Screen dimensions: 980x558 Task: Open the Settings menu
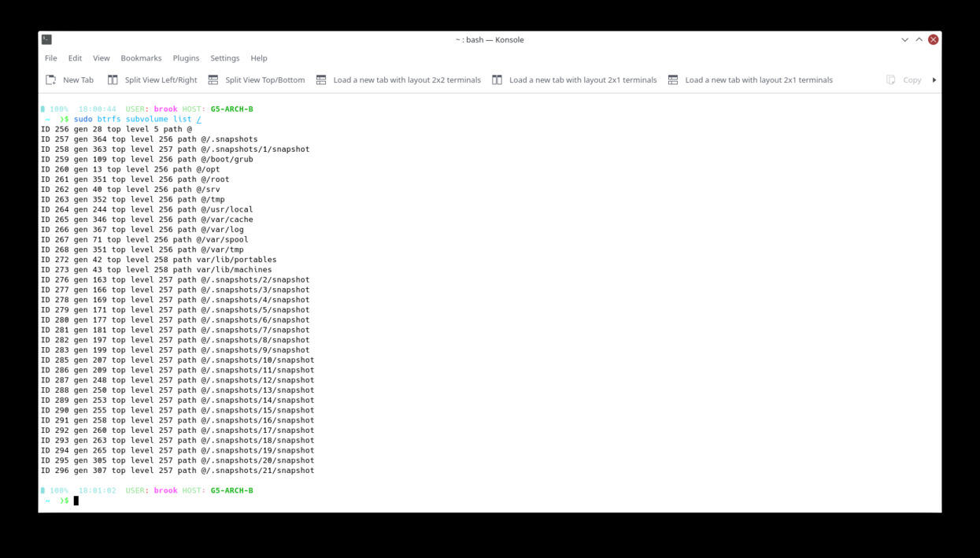click(224, 57)
